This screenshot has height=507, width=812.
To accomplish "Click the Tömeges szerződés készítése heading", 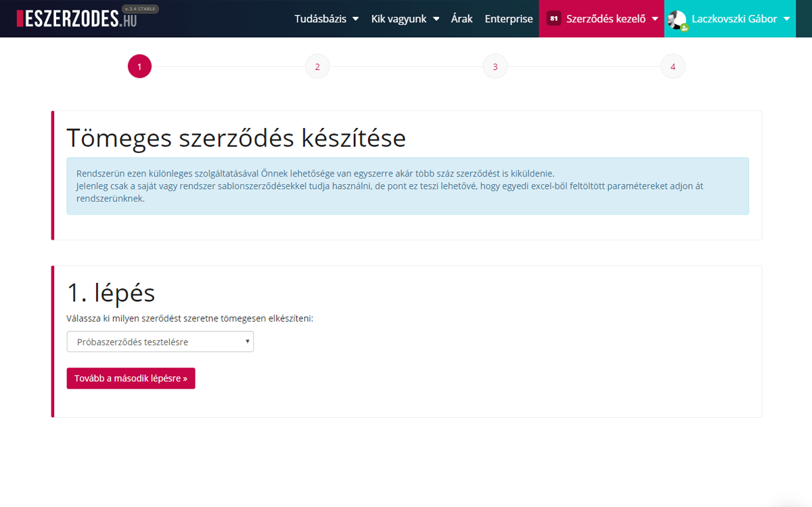I will (236, 138).
